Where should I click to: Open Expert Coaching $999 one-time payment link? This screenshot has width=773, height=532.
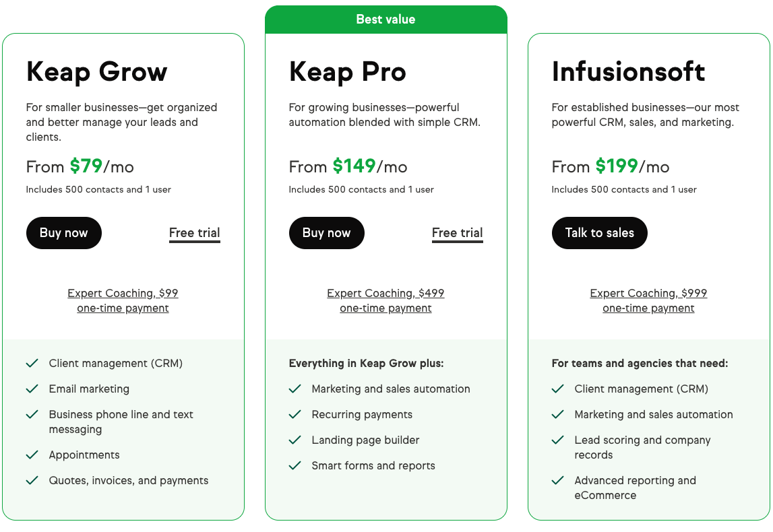click(648, 301)
